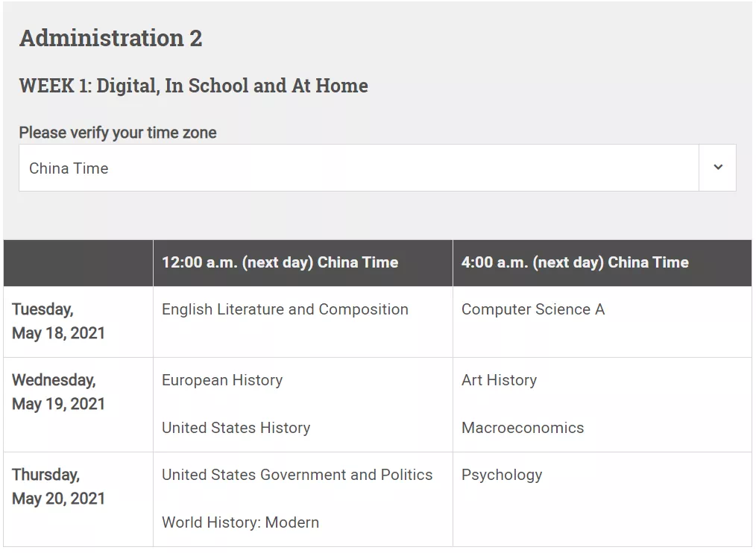This screenshot has width=756, height=553.
Task: Click United States Government and Politics
Action: tap(297, 475)
